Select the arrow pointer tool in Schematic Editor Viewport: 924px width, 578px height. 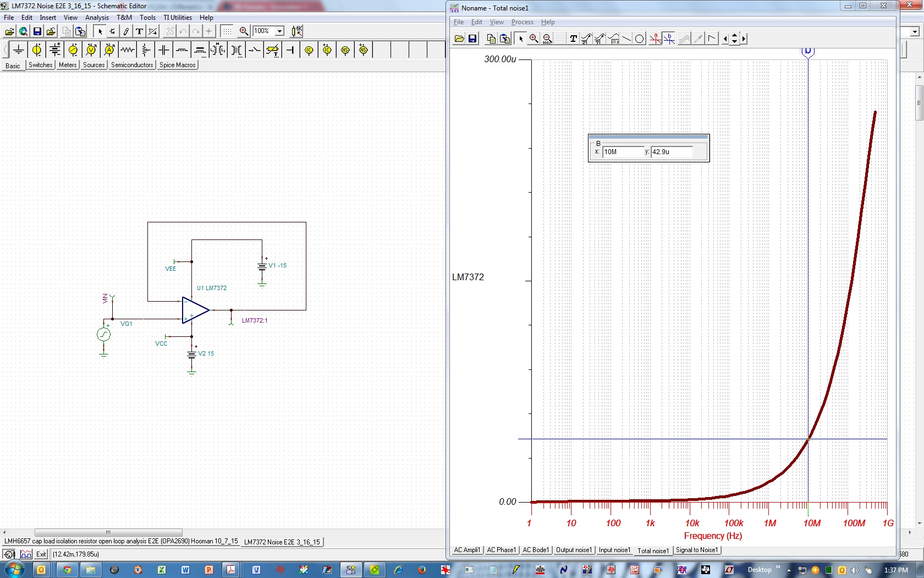coord(100,31)
